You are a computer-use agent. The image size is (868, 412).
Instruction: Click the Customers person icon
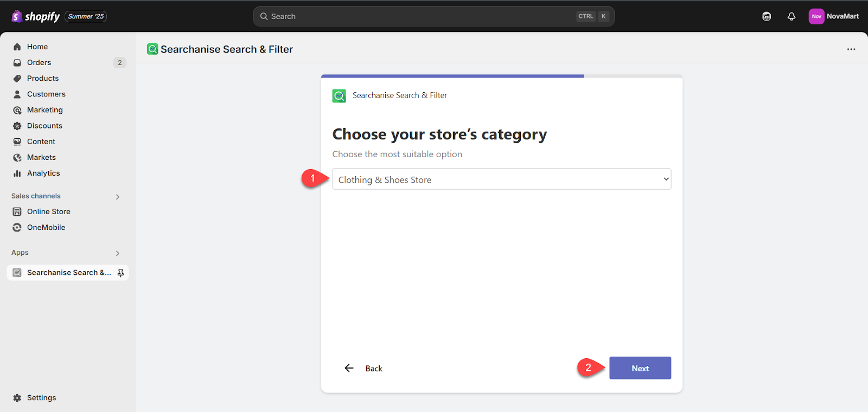(x=17, y=94)
